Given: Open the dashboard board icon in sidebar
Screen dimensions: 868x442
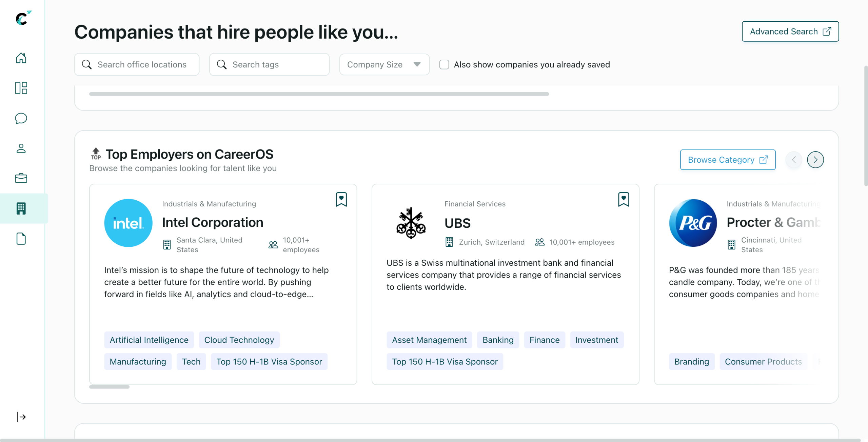Looking at the screenshot, I should 21,88.
